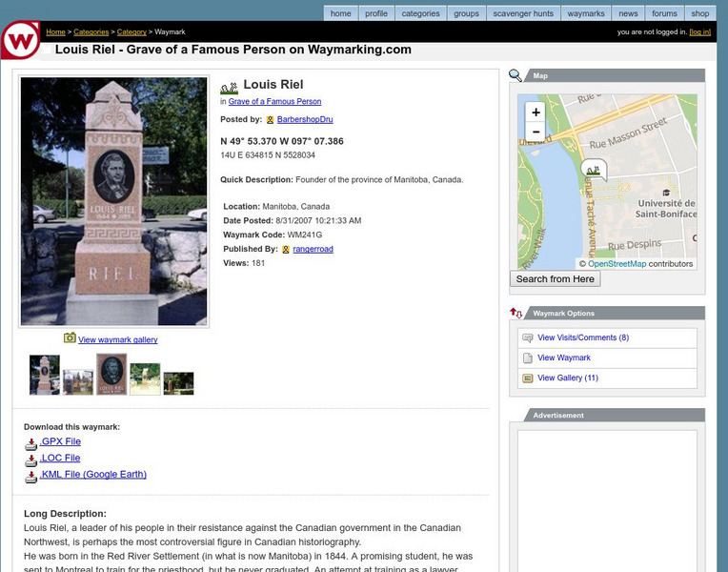Select third thumbnail showing Riel's portrait plaque
Screen dimensions: 728x572
click(x=111, y=375)
